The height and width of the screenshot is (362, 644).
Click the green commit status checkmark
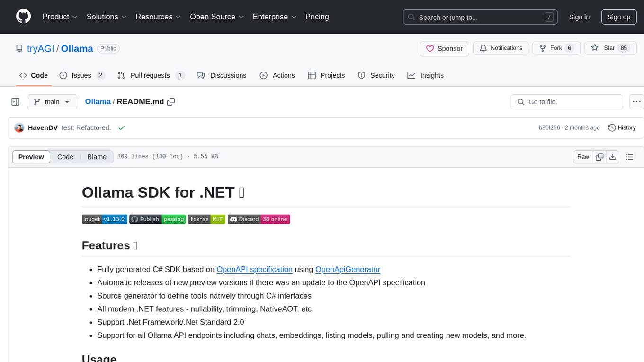(122, 128)
